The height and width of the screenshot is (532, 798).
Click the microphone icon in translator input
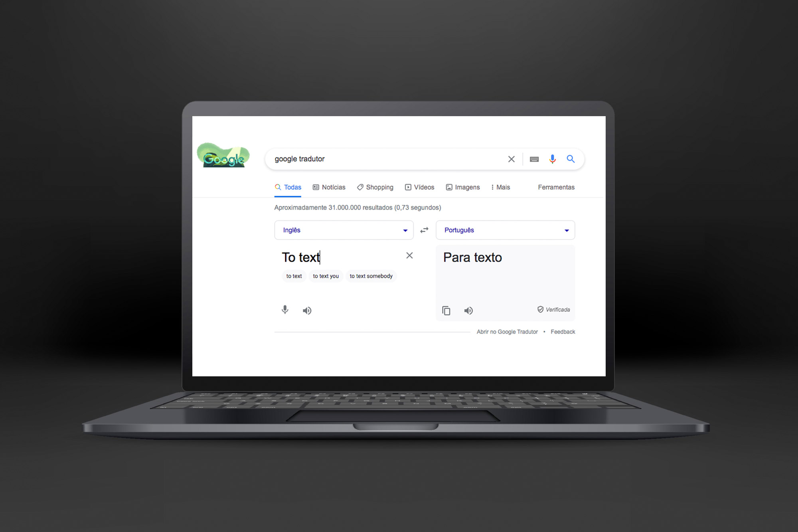coord(285,310)
